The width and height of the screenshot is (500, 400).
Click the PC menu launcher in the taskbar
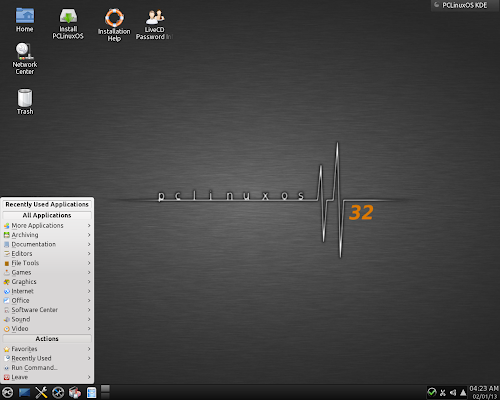[7, 392]
